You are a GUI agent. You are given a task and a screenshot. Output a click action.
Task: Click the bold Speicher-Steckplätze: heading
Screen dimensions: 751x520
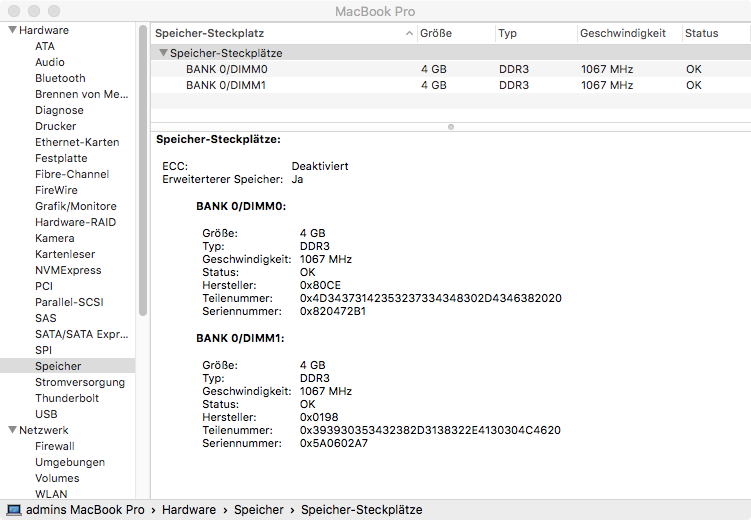(x=218, y=139)
